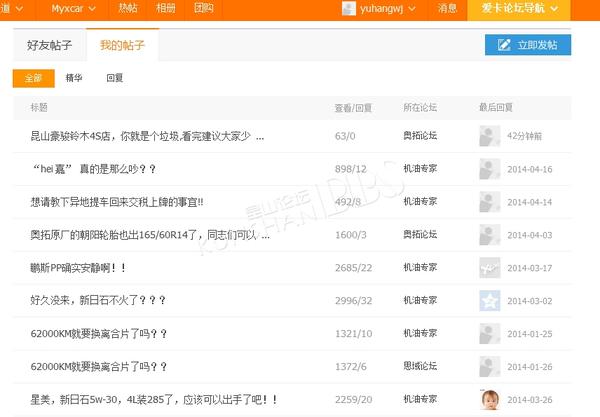Click star avatar beside 2014-03-02
Viewport: 600px width, 417px height.
490,300
